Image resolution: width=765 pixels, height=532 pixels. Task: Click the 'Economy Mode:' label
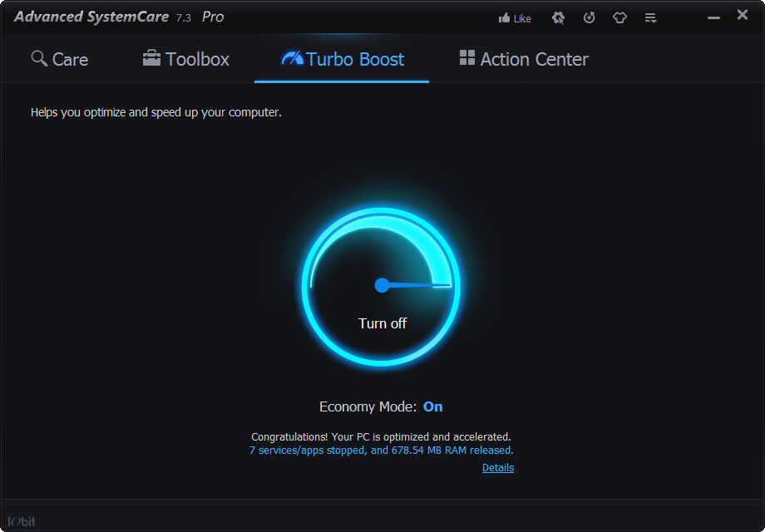pos(368,406)
